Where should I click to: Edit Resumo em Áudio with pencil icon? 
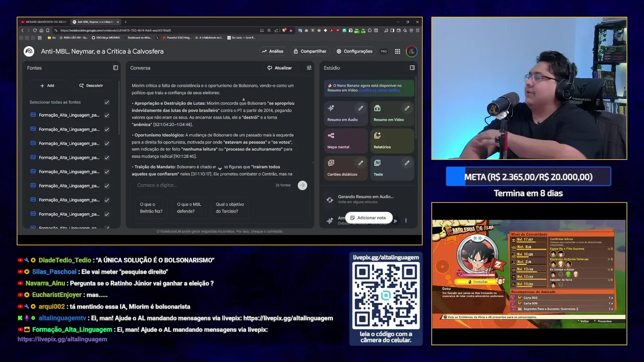361,108
